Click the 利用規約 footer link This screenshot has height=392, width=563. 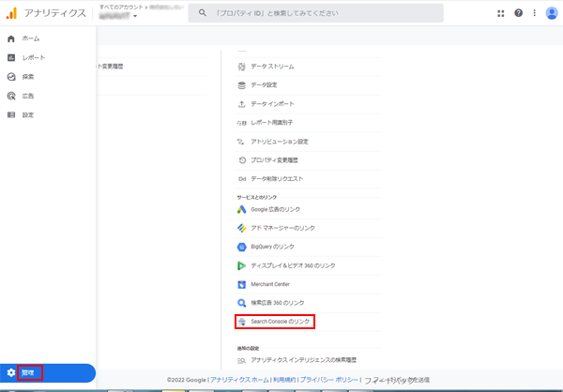tap(284, 380)
